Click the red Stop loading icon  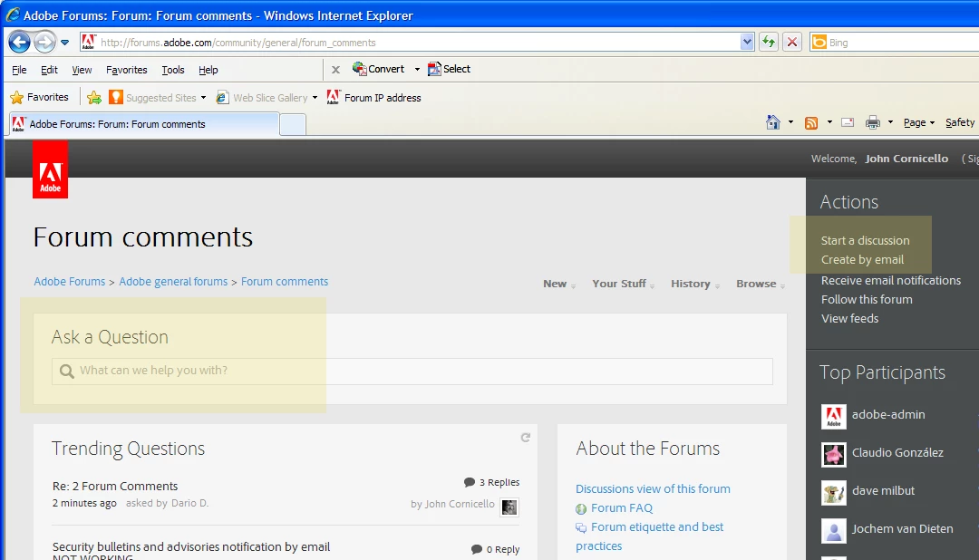[792, 43]
